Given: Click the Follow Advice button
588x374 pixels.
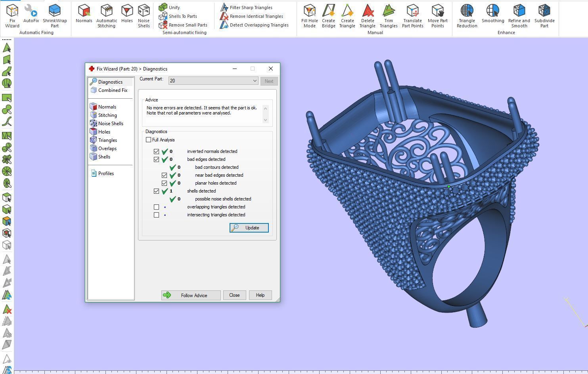Looking at the screenshot, I should pyautogui.click(x=191, y=295).
